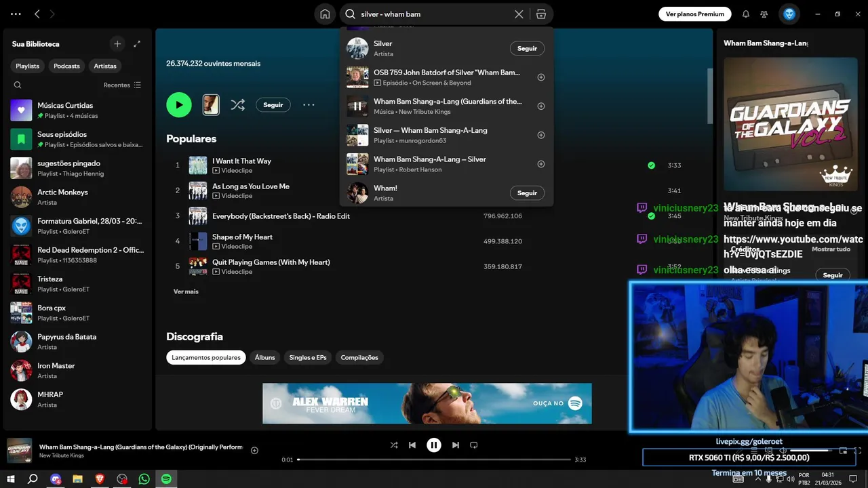Show hidden system tray icons
The height and width of the screenshot is (488, 868).
point(757,479)
